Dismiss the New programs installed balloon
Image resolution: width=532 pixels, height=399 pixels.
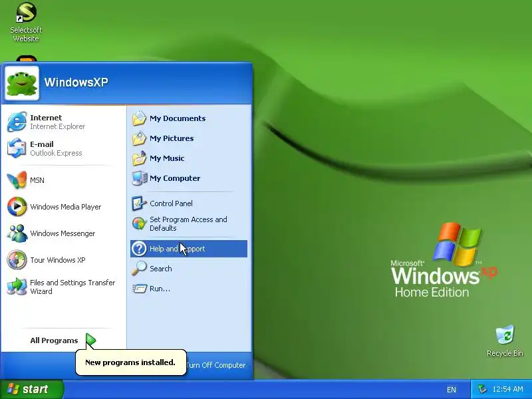pyautogui.click(x=130, y=362)
